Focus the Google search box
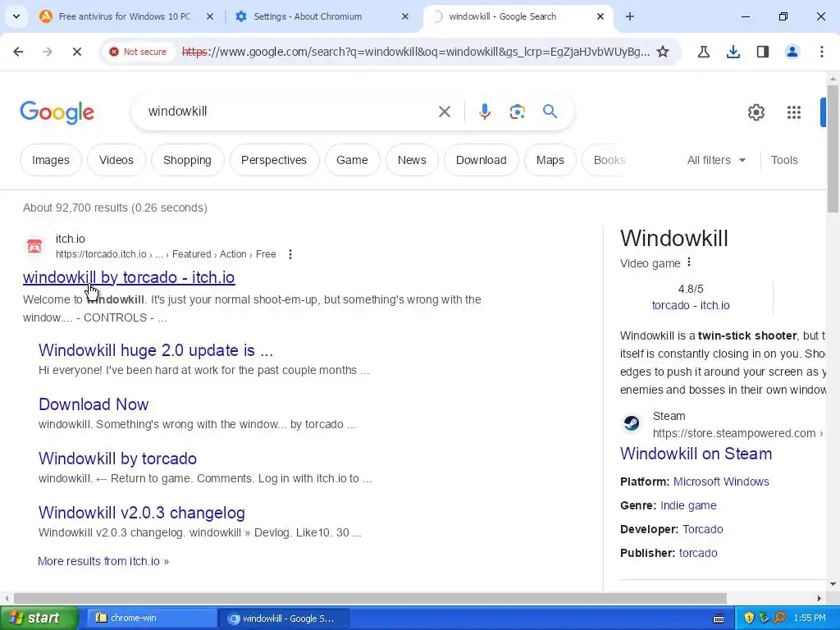 click(290, 112)
